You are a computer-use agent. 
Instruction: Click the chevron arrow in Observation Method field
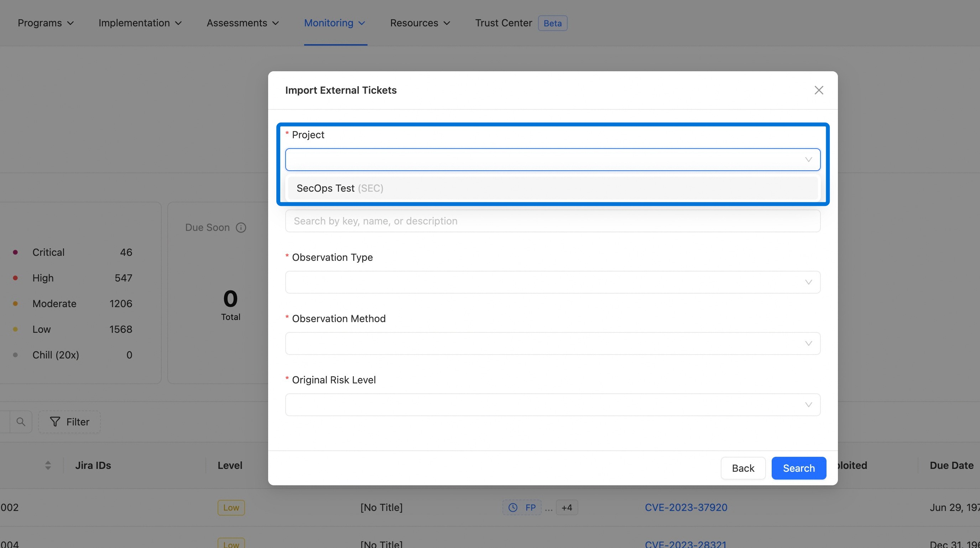pyautogui.click(x=808, y=343)
